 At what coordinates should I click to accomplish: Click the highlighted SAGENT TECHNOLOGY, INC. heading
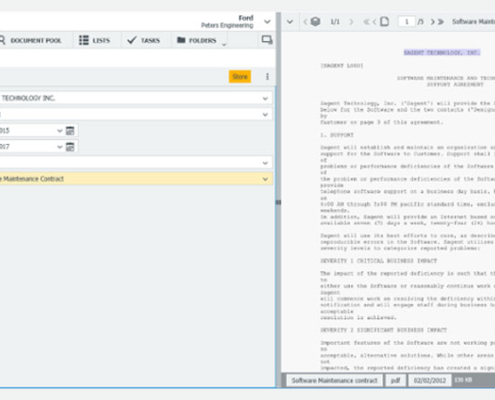[442, 53]
